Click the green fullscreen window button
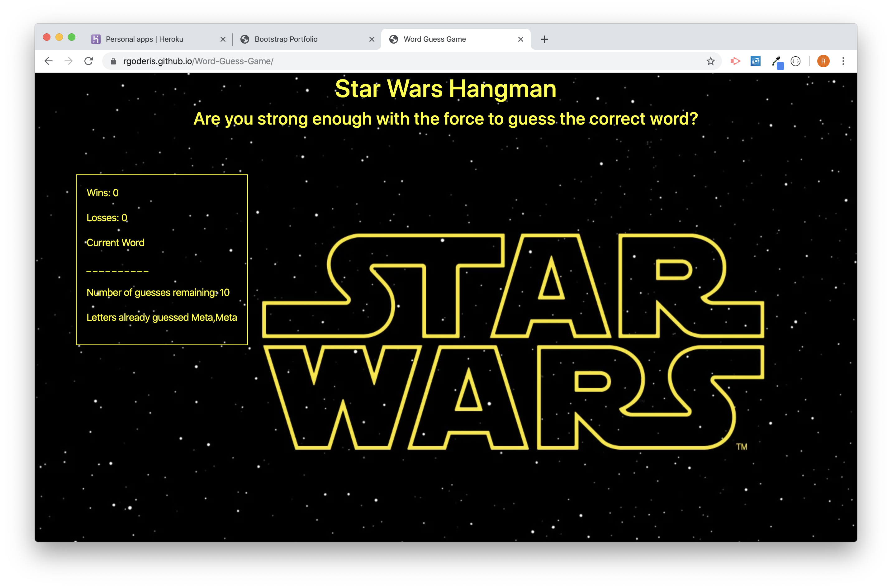The width and height of the screenshot is (892, 588). (x=72, y=37)
